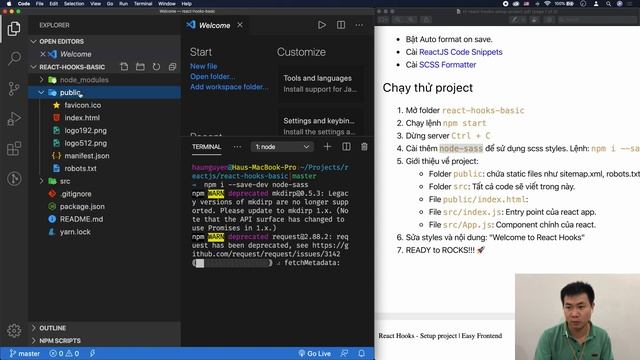Switch git branch master in status bar

pos(24,353)
